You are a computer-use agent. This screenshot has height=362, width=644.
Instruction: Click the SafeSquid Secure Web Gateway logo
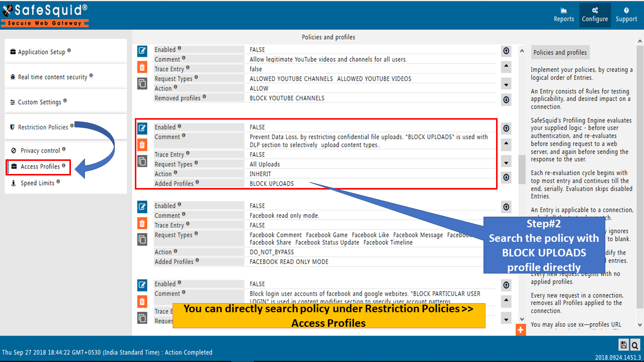(45, 15)
